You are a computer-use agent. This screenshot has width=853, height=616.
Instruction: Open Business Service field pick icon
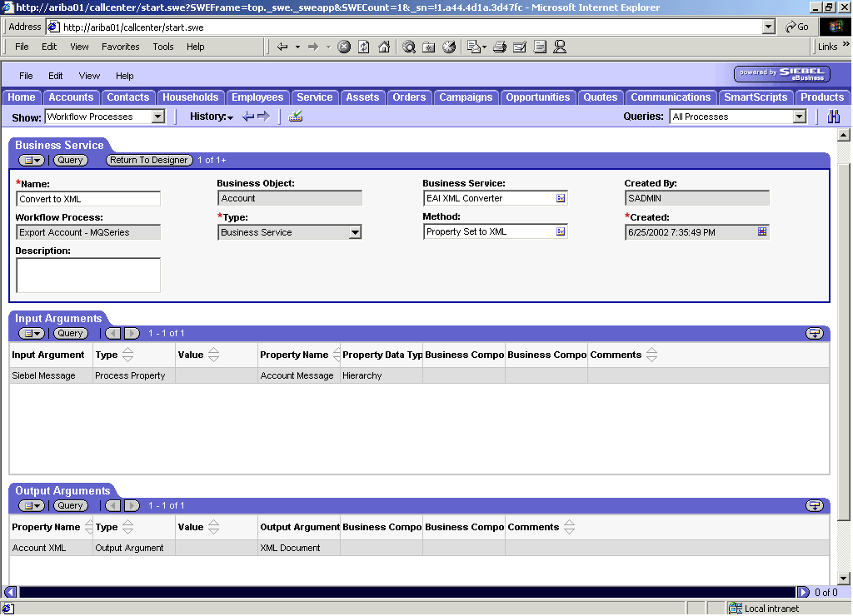pyautogui.click(x=561, y=198)
